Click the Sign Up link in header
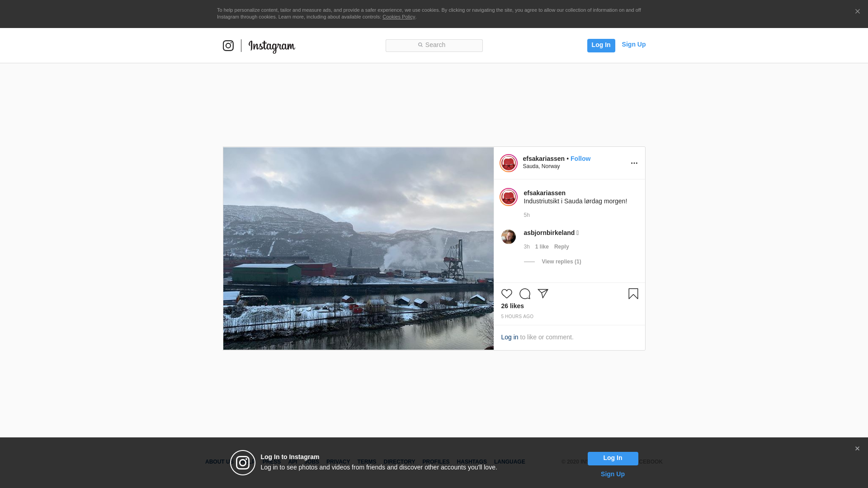 pos(634,44)
